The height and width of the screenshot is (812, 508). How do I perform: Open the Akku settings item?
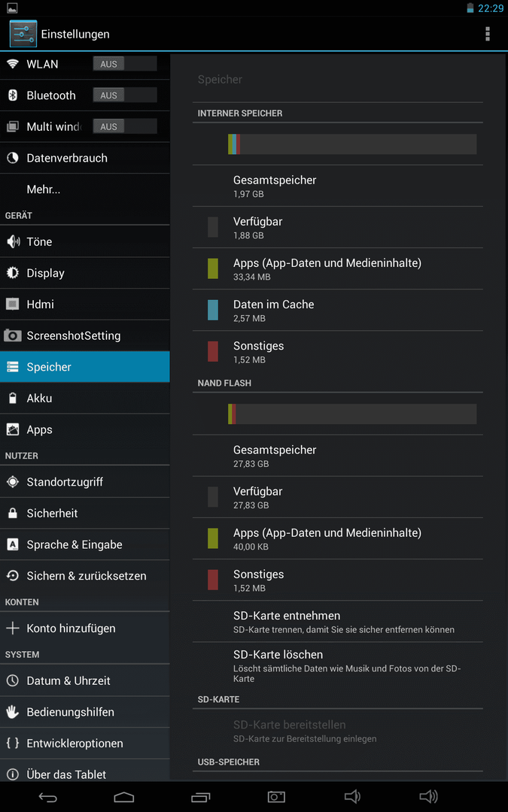click(x=85, y=398)
